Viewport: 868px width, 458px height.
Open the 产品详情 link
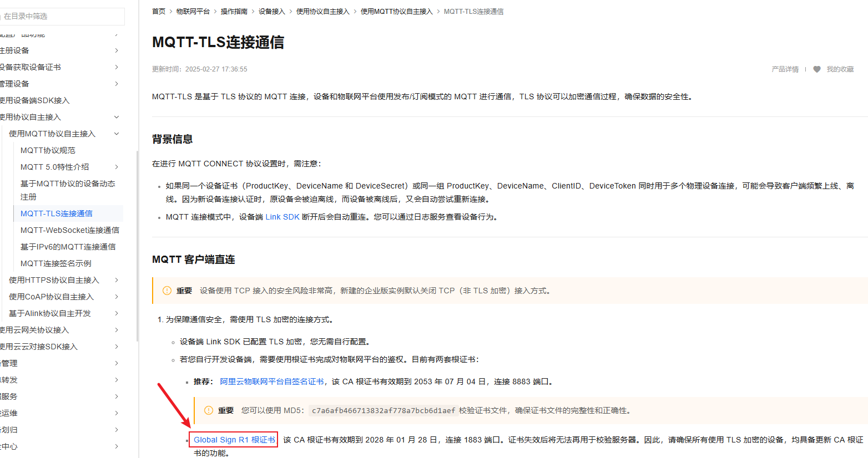pyautogui.click(x=785, y=69)
